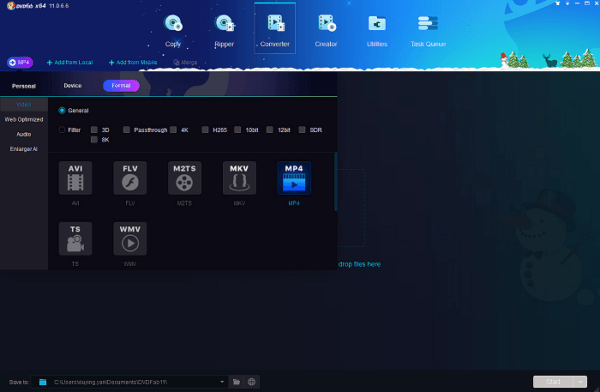Select the M2TS format icon
This screenshot has height=392, width=600.
[x=184, y=178]
